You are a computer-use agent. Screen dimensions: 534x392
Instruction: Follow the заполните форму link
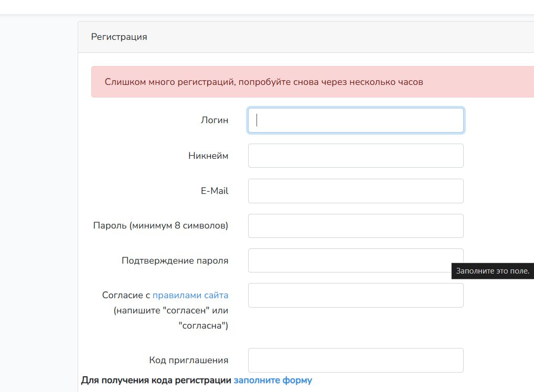point(272,380)
